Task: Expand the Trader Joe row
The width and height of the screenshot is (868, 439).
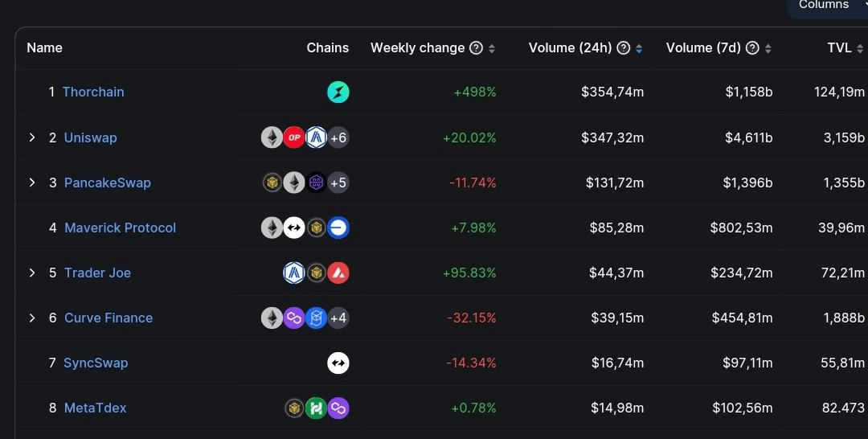Action: pyautogui.click(x=32, y=273)
